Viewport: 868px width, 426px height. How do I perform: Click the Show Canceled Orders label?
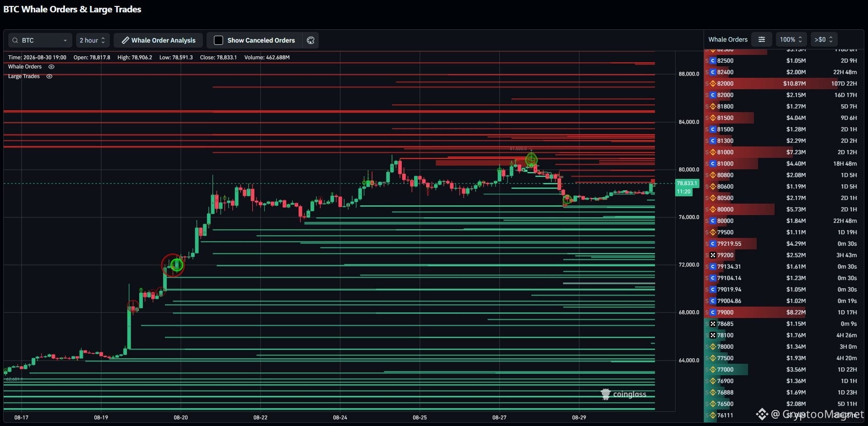(x=261, y=40)
